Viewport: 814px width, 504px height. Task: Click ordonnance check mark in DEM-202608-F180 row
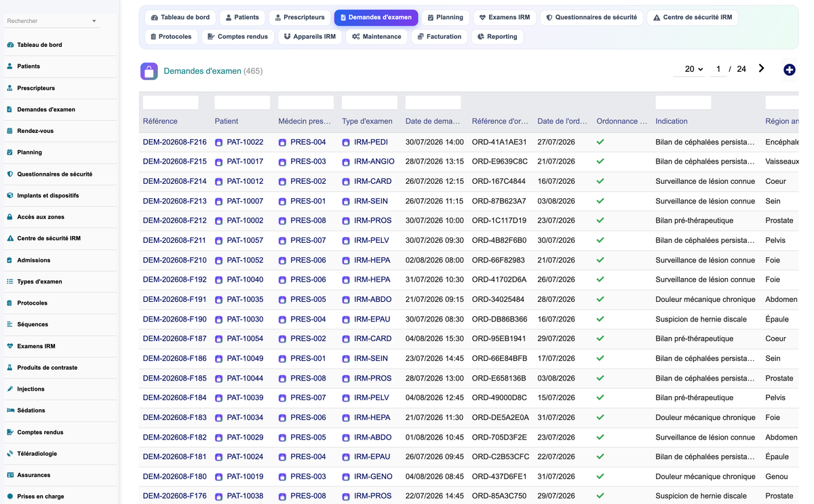point(600,477)
